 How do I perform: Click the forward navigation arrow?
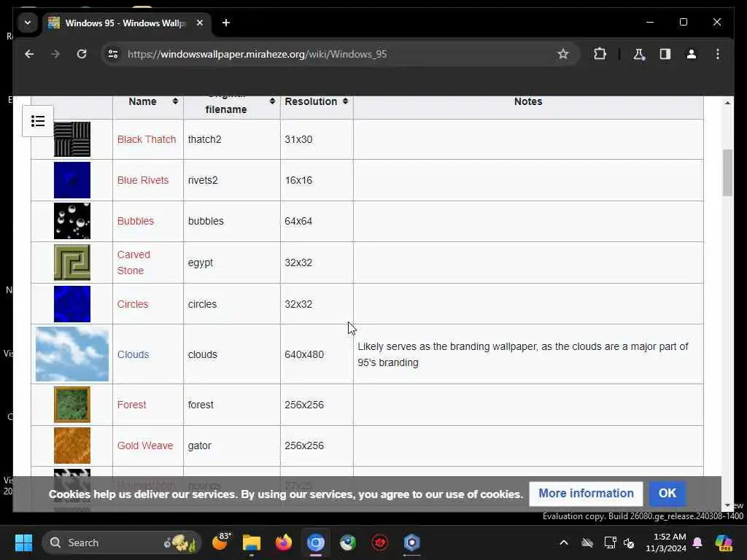tap(55, 54)
